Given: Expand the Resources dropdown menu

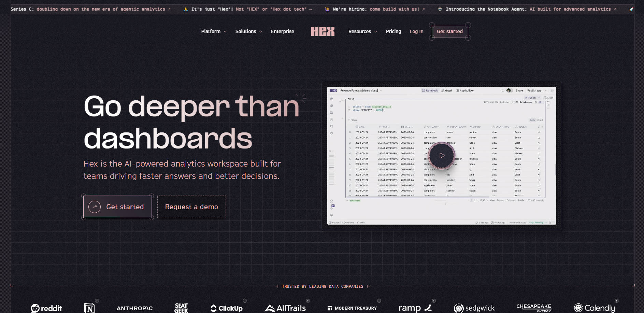Looking at the screenshot, I should 362,31.
